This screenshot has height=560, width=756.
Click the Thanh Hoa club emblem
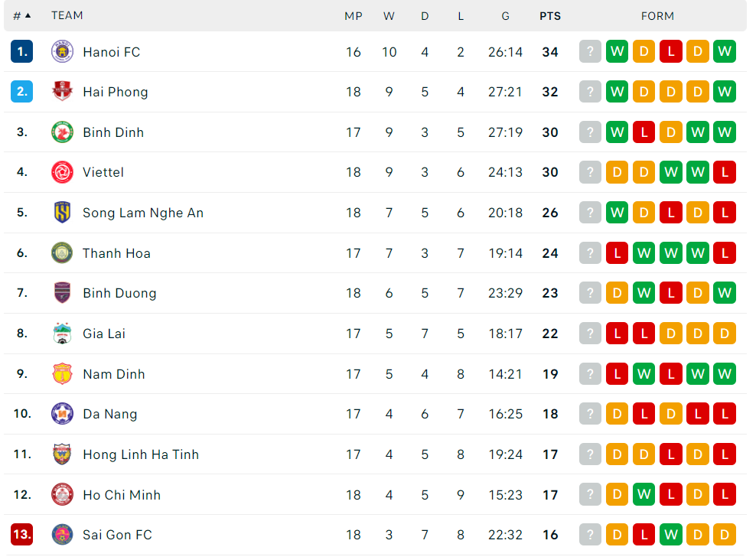(62, 252)
